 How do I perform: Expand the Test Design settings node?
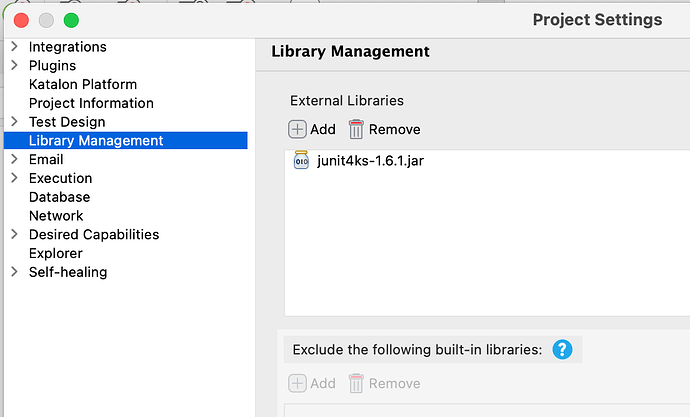(x=14, y=122)
